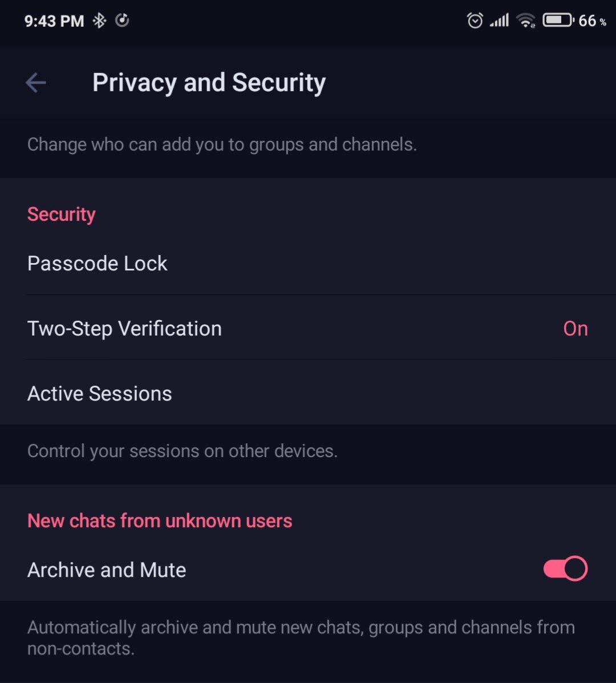Tap the Archive and Mute label text

pyautogui.click(x=107, y=570)
